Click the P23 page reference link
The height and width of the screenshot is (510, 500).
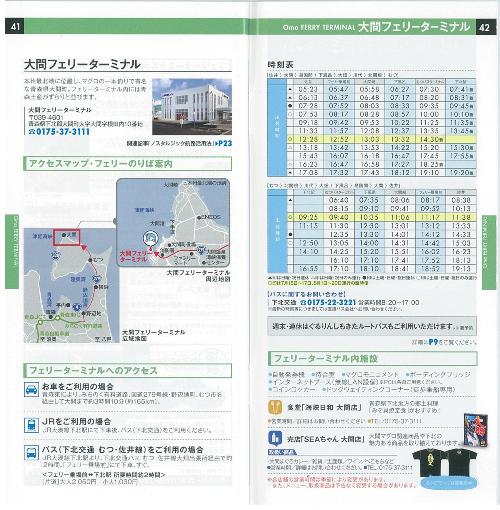pos(225,143)
